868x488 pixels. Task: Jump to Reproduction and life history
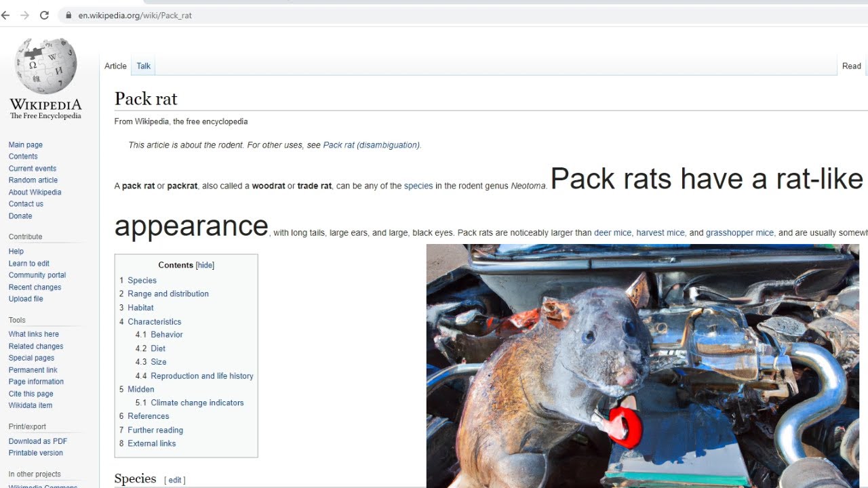point(202,376)
